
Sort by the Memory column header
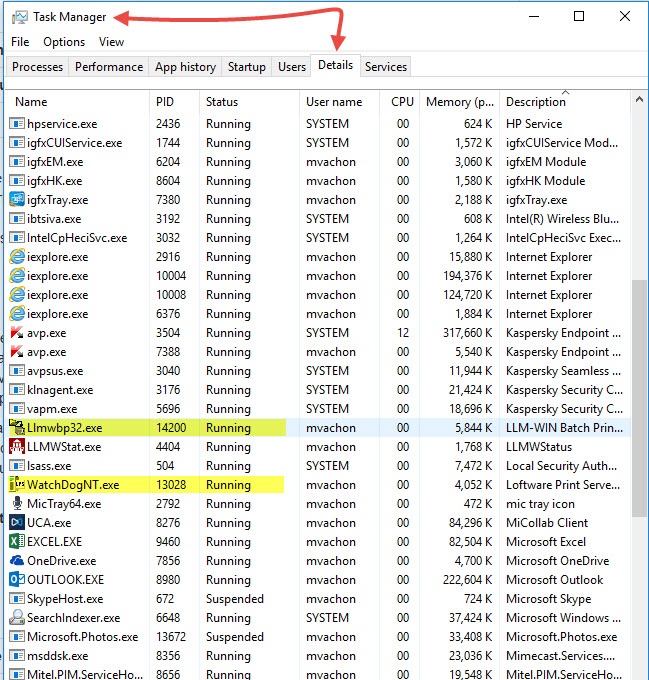click(x=460, y=102)
